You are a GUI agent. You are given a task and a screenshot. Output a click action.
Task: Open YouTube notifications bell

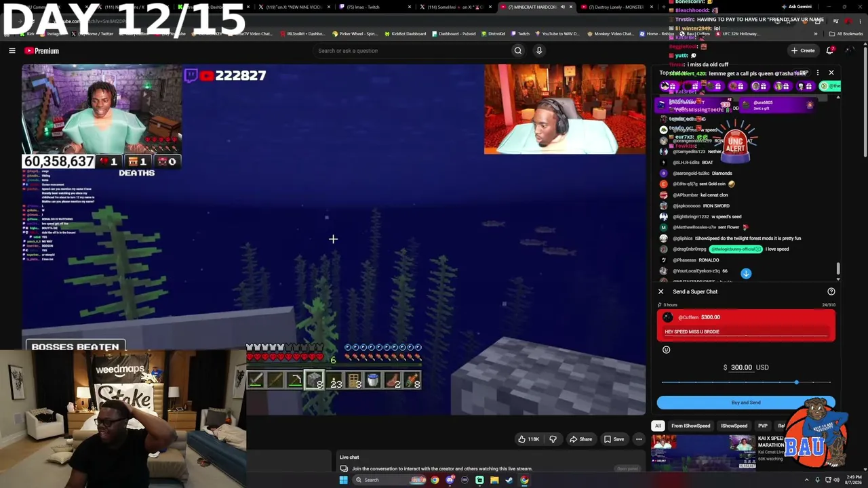pos(830,51)
